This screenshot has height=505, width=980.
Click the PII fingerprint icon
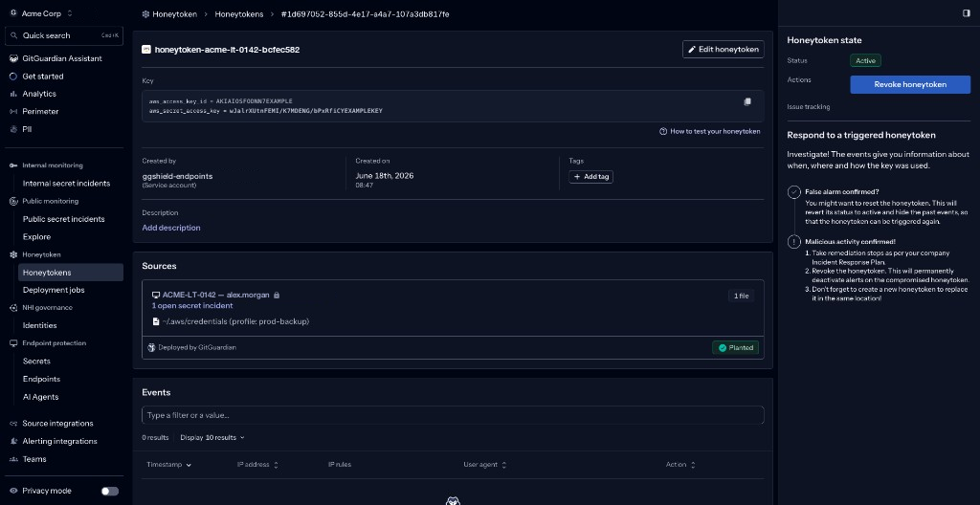tap(13, 129)
